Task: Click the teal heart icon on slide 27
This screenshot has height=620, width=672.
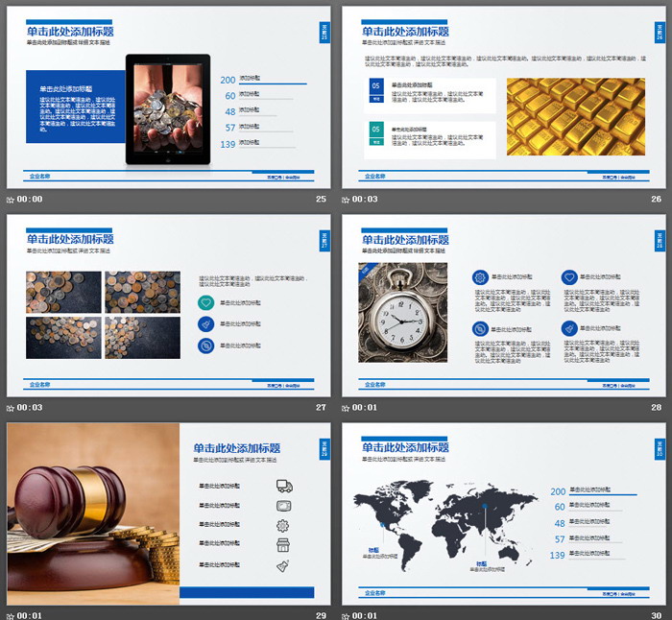Action: [206, 302]
